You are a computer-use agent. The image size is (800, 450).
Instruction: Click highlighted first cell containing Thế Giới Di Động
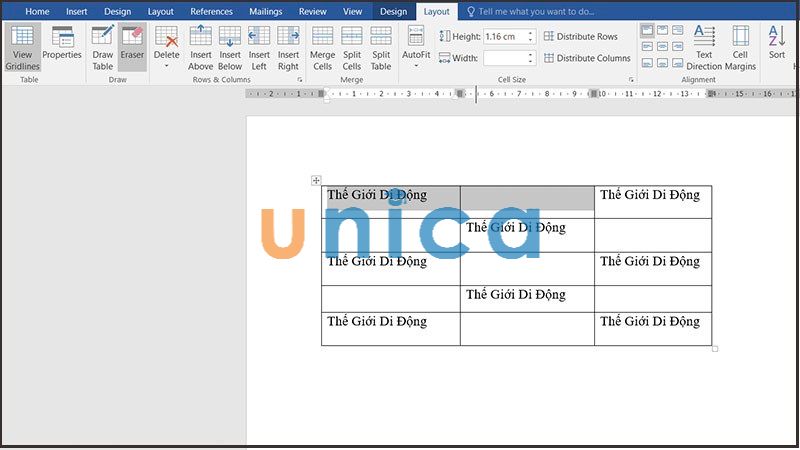click(x=391, y=202)
